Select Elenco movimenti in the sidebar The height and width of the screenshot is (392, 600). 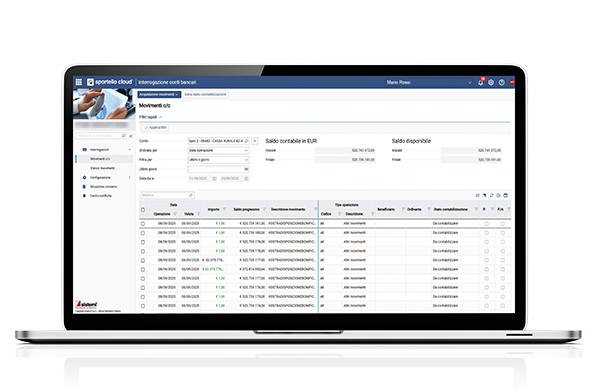(x=103, y=168)
